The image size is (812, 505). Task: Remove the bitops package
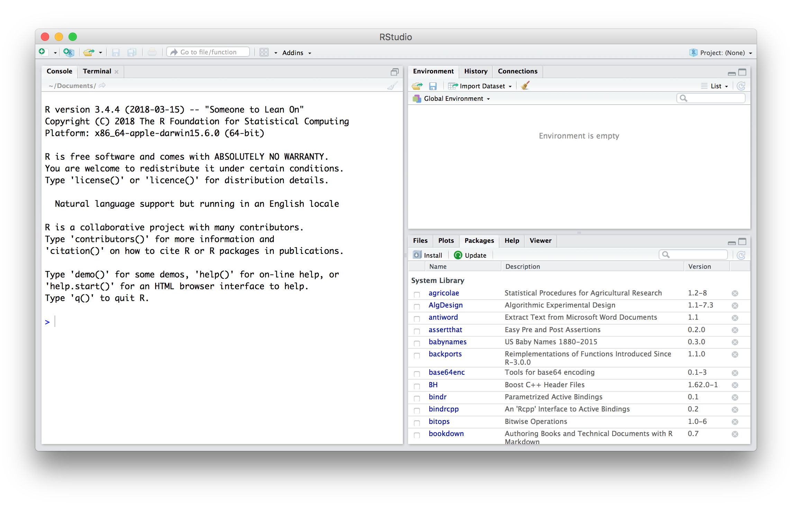point(735,422)
